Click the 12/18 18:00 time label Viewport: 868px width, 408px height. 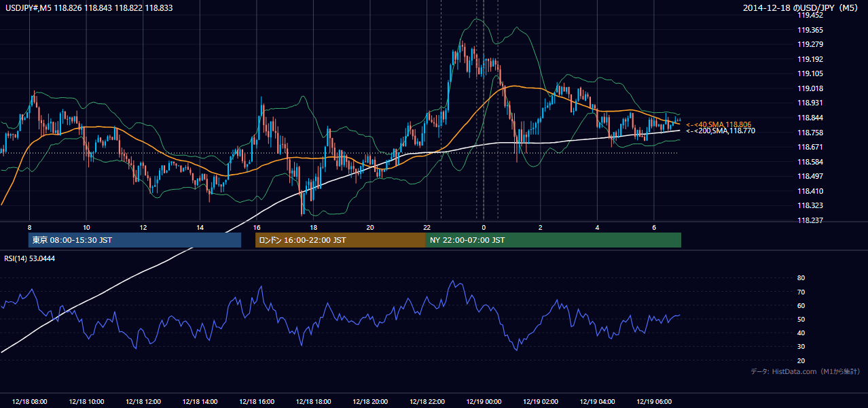tap(313, 402)
